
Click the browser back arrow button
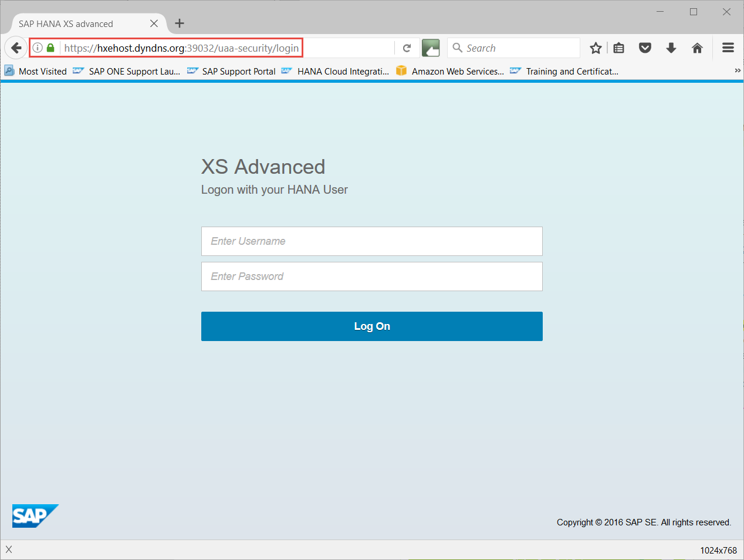pyautogui.click(x=16, y=48)
